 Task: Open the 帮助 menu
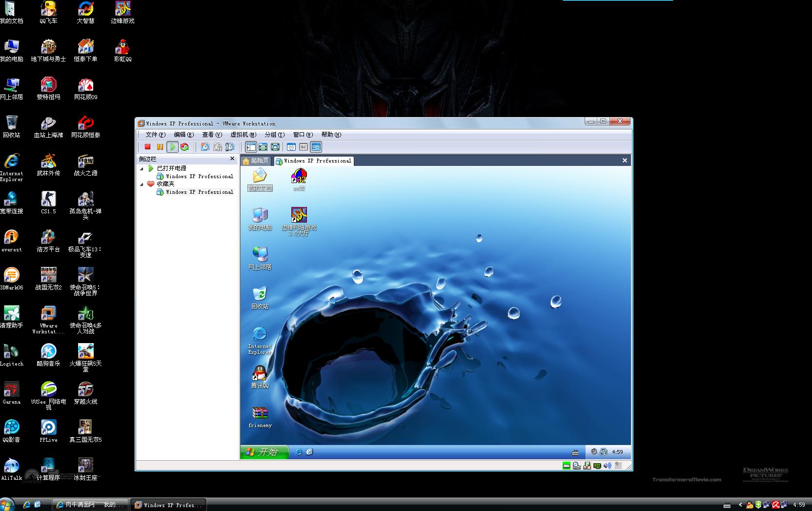[x=331, y=135]
